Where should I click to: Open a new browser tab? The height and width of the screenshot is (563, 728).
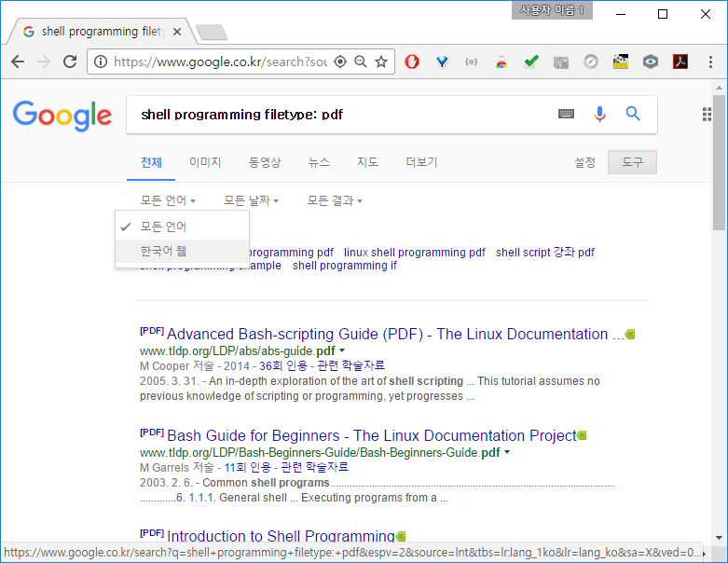click(x=212, y=33)
